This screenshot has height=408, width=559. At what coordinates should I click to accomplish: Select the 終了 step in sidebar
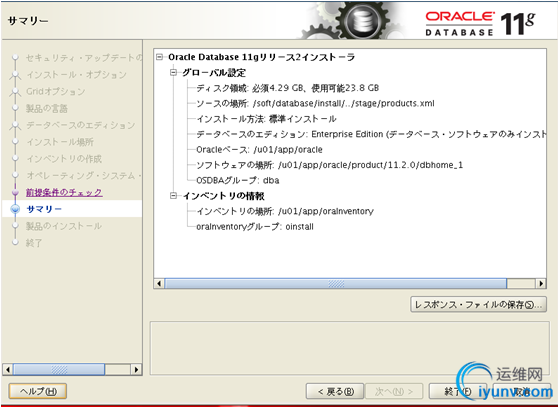point(34,243)
